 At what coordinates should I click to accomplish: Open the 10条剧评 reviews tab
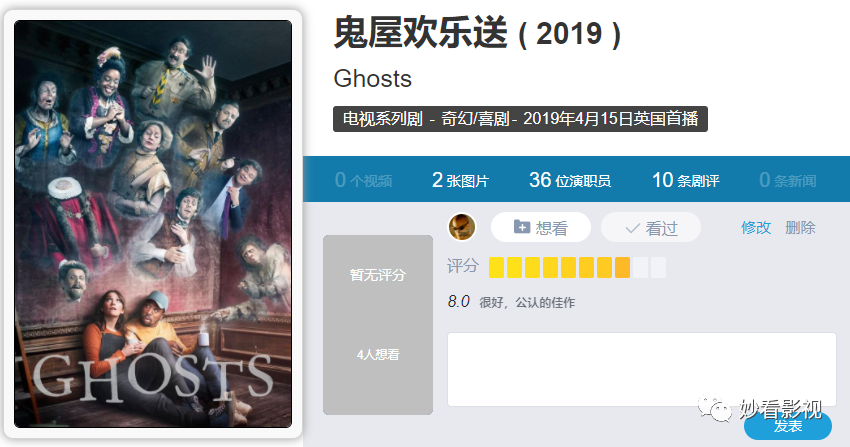click(685, 180)
